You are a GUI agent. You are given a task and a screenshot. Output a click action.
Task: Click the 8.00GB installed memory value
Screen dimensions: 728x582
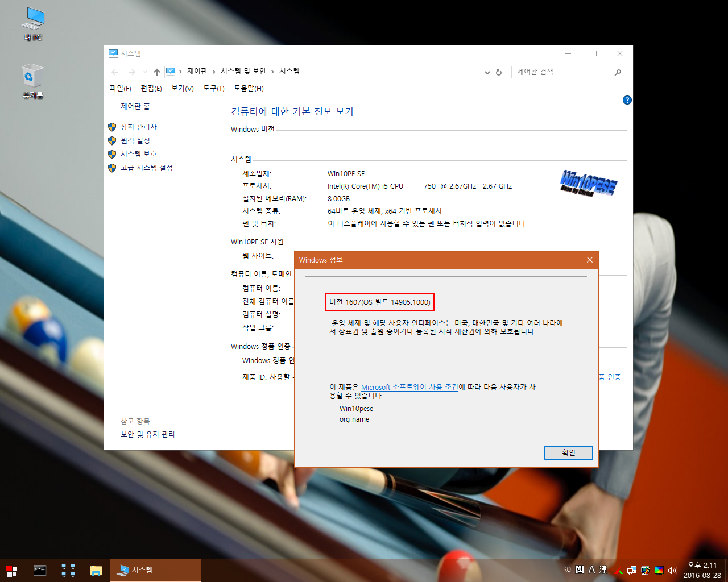338,199
